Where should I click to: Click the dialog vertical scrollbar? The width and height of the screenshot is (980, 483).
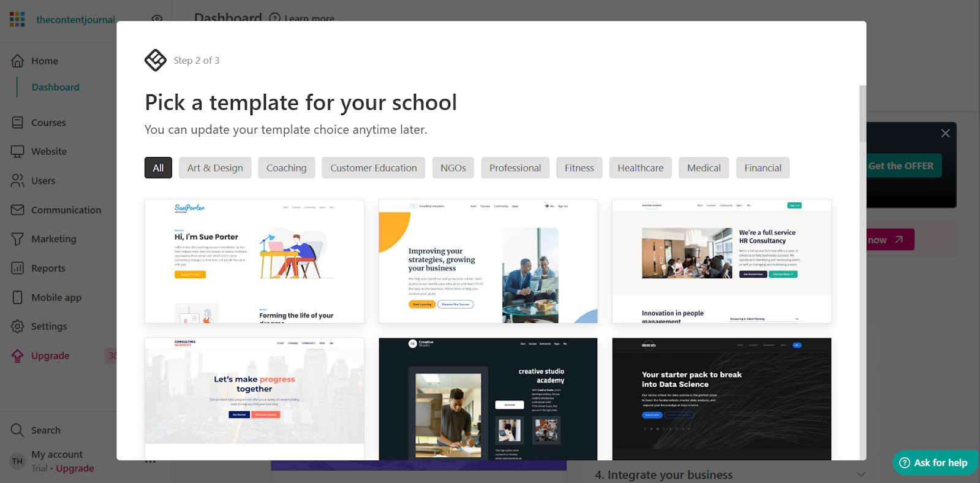tap(863, 113)
